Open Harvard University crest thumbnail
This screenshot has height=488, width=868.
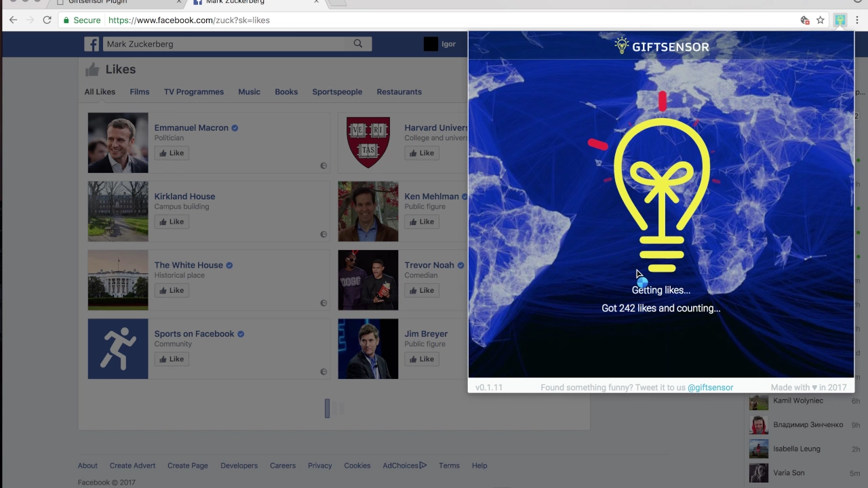[x=368, y=143]
